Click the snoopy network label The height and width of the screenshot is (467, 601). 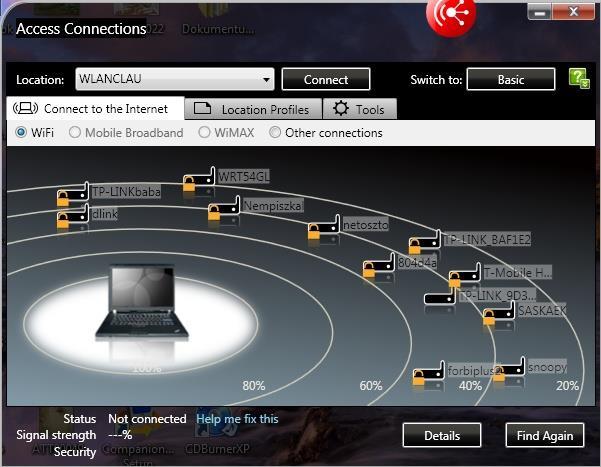547,367
